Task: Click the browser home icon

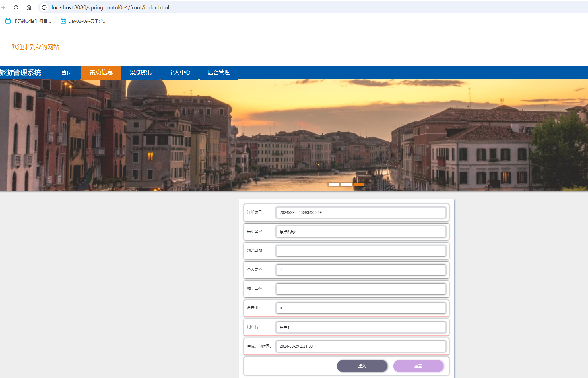Action: click(x=29, y=7)
